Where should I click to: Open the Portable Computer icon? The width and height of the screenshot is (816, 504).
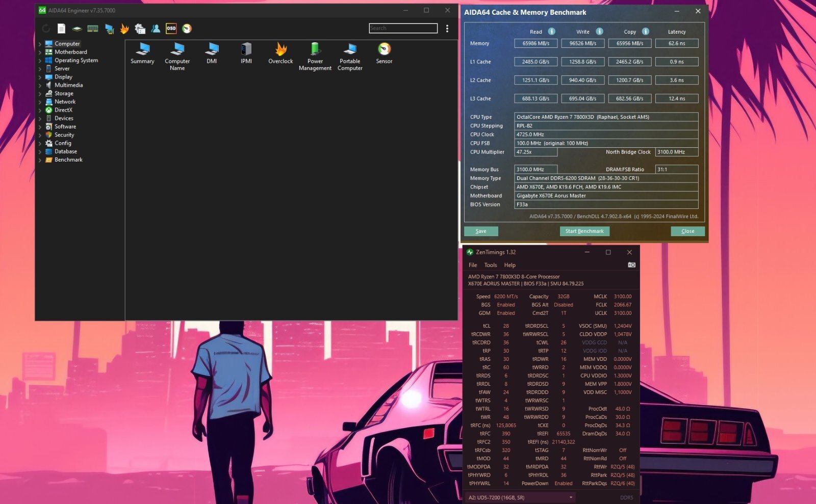[350, 57]
